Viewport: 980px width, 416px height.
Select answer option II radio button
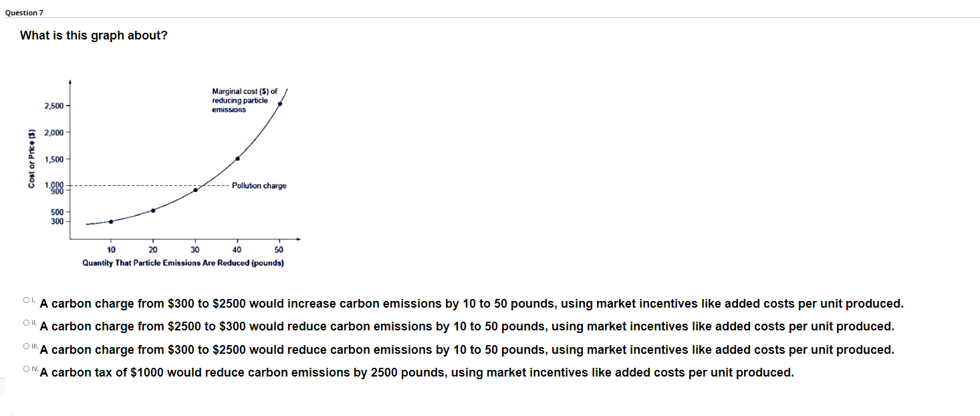[x=25, y=323]
